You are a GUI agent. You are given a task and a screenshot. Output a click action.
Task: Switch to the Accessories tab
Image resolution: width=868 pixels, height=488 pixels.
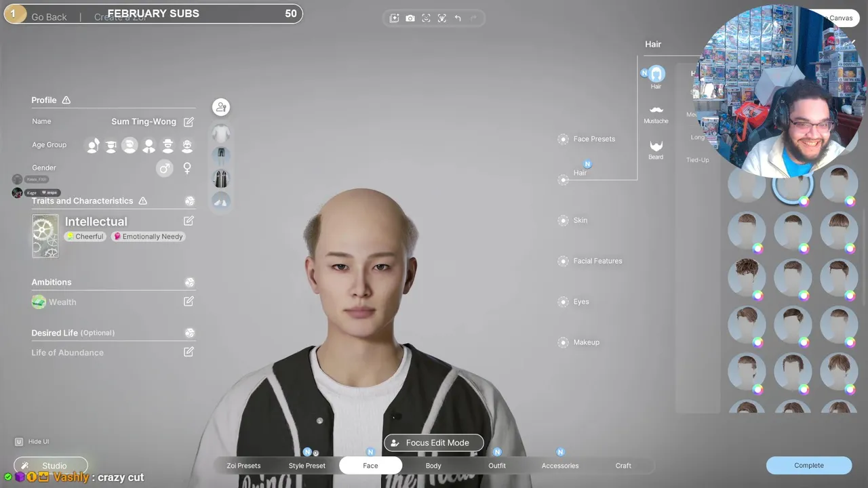tap(560, 466)
